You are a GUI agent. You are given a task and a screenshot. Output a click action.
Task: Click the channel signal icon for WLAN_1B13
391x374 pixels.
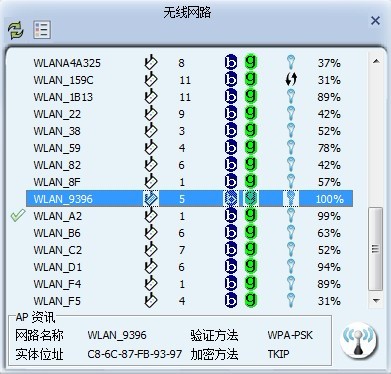151,96
